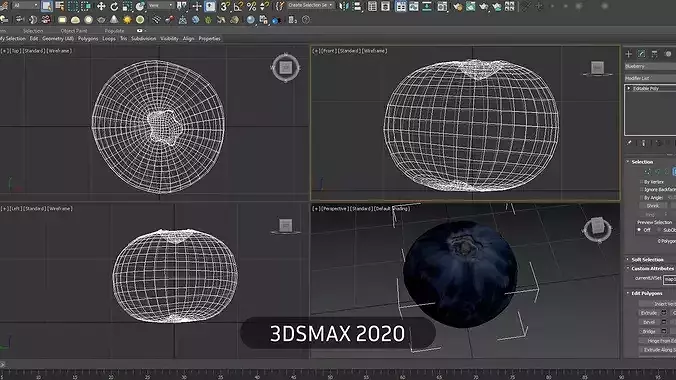Toggle the Ribbon display icon
The width and height of the screenshot is (676, 380).
coord(401,6)
